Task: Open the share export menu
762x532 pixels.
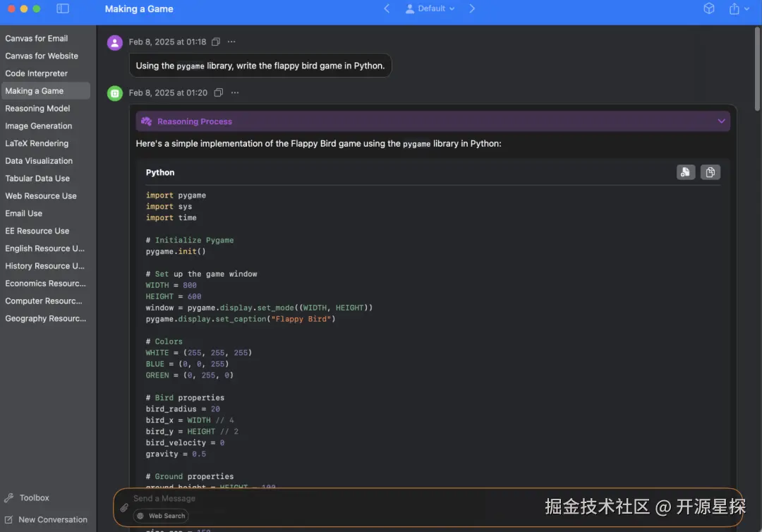Action: pyautogui.click(x=739, y=8)
